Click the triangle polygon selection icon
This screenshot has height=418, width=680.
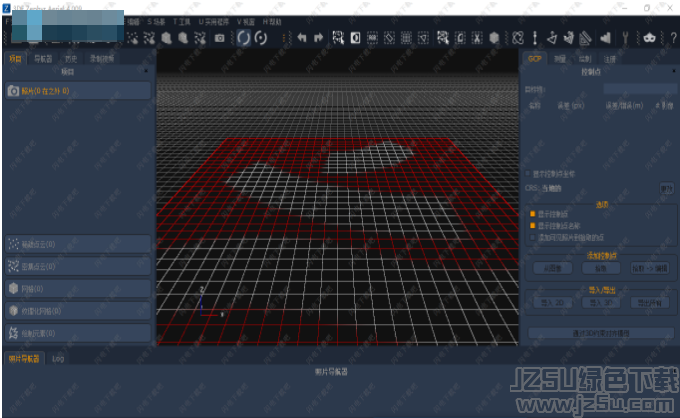423,38
